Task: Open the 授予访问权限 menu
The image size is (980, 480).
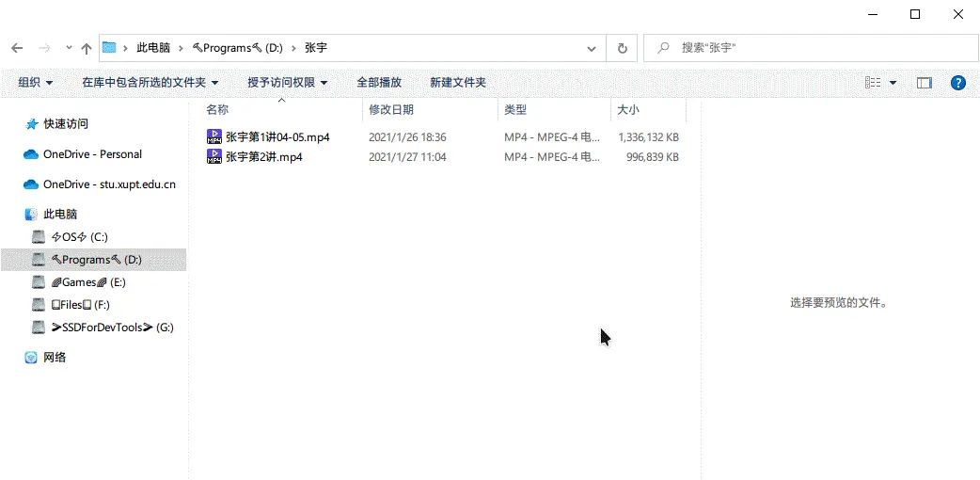Action: tap(288, 82)
